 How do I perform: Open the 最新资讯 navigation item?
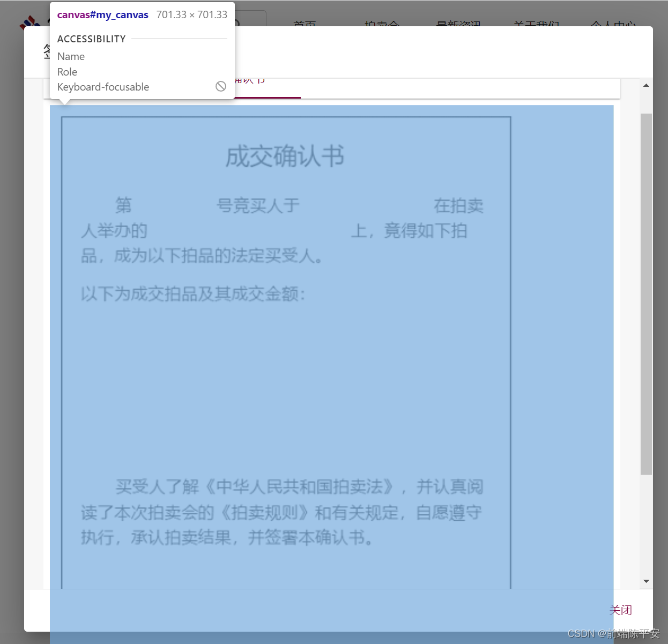pos(458,25)
